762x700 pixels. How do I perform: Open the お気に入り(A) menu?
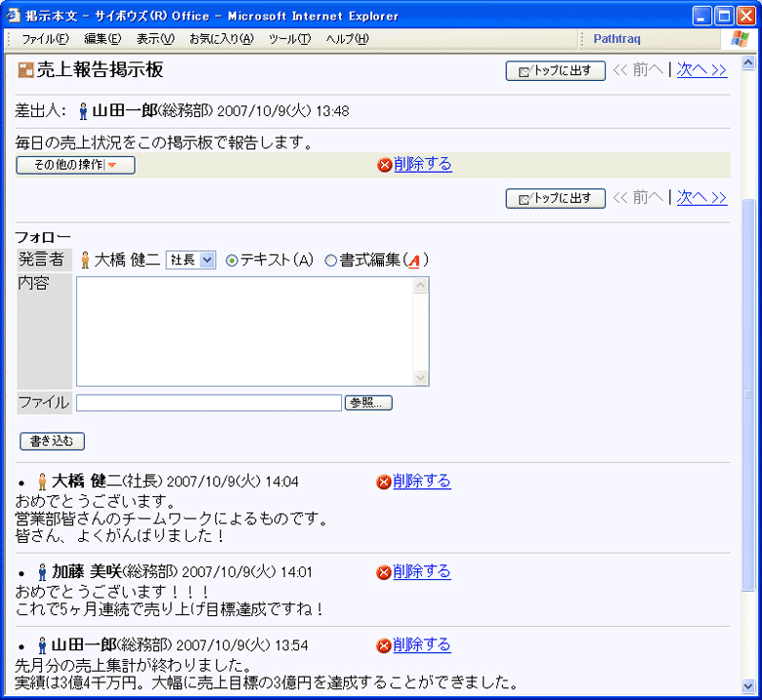click(x=221, y=39)
